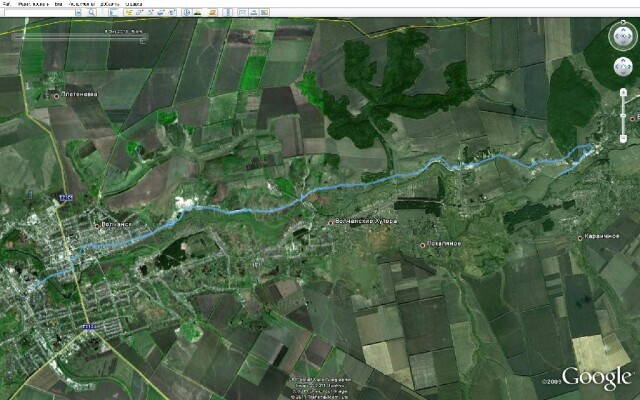Image resolution: width=640 pixels, height=400 pixels.
Task: Toggle the sidebar panel toolbar button
Action: point(113,12)
